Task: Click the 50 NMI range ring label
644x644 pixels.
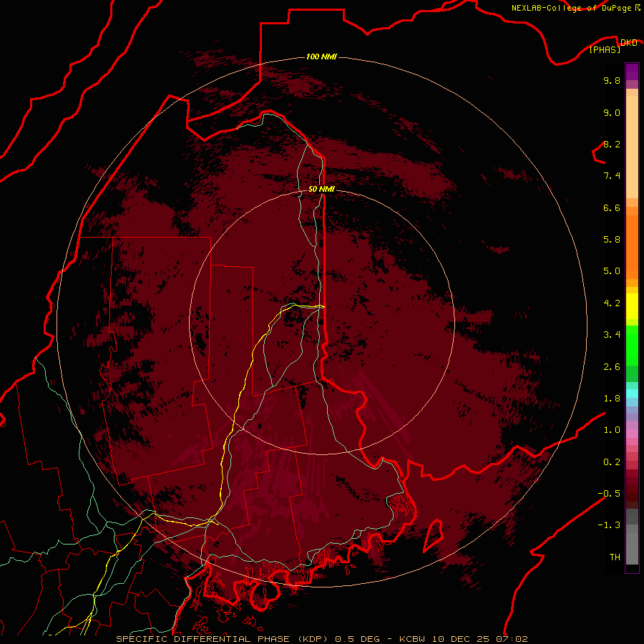Action: (321, 189)
